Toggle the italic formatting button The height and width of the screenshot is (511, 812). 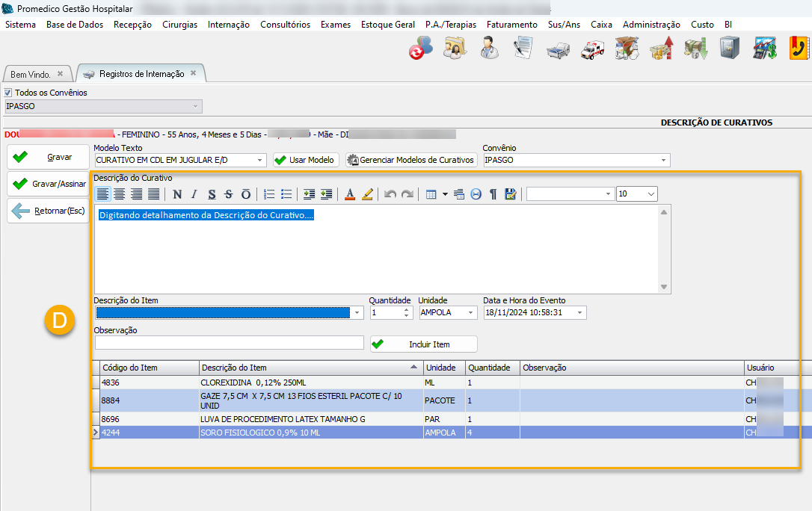click(194, 194)
